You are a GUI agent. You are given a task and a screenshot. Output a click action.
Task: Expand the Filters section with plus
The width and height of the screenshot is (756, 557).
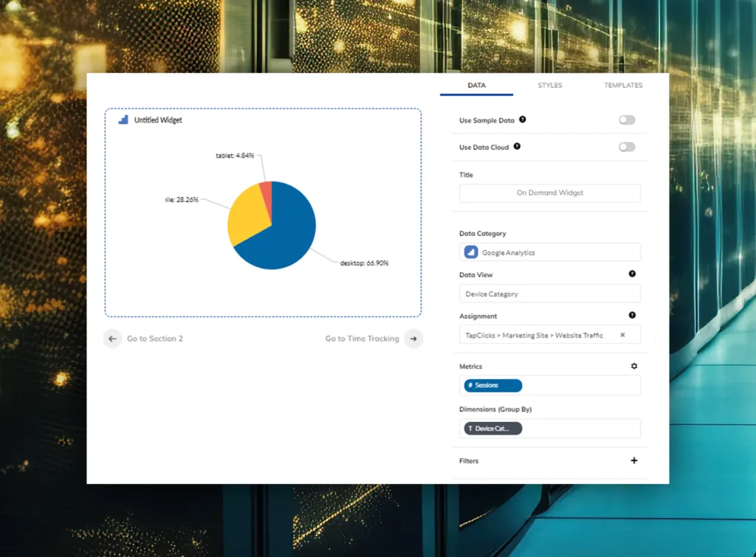[x=633, y=460]
